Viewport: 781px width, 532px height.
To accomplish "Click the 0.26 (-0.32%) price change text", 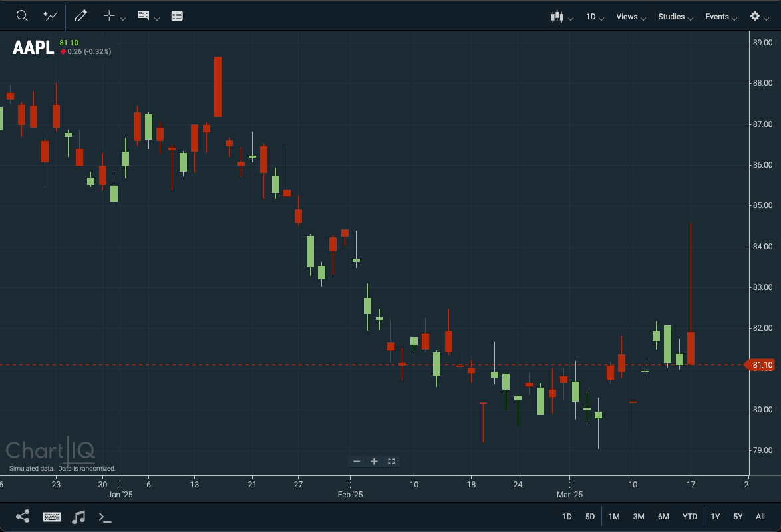I will [x=89, y=51].
